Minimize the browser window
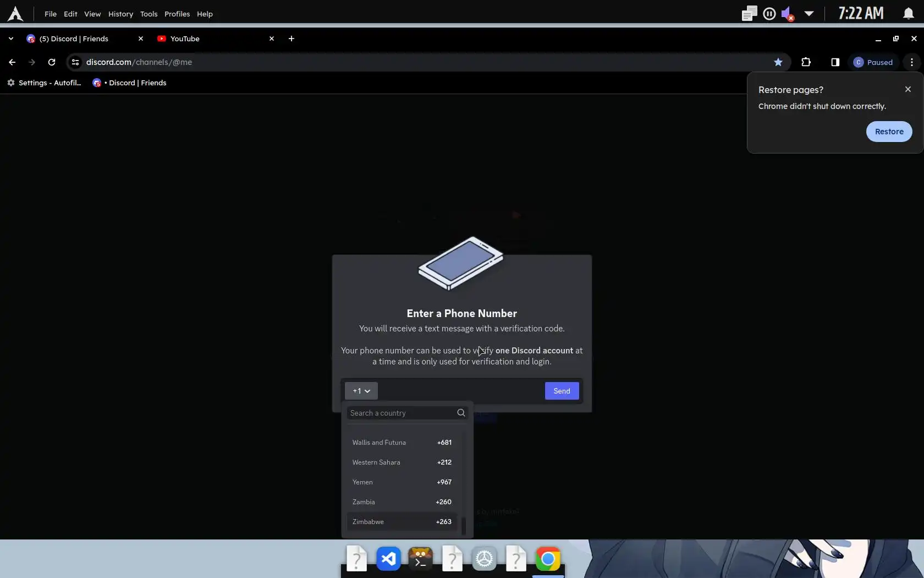 pos(878,39)
